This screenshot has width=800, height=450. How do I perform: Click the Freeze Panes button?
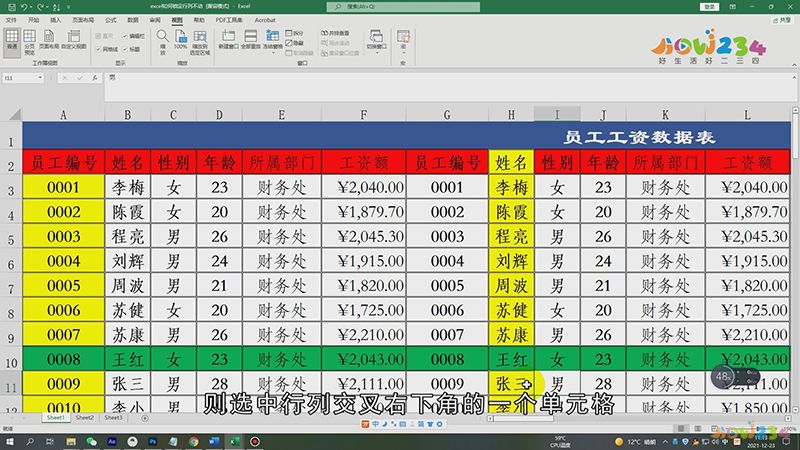point(272,41)
